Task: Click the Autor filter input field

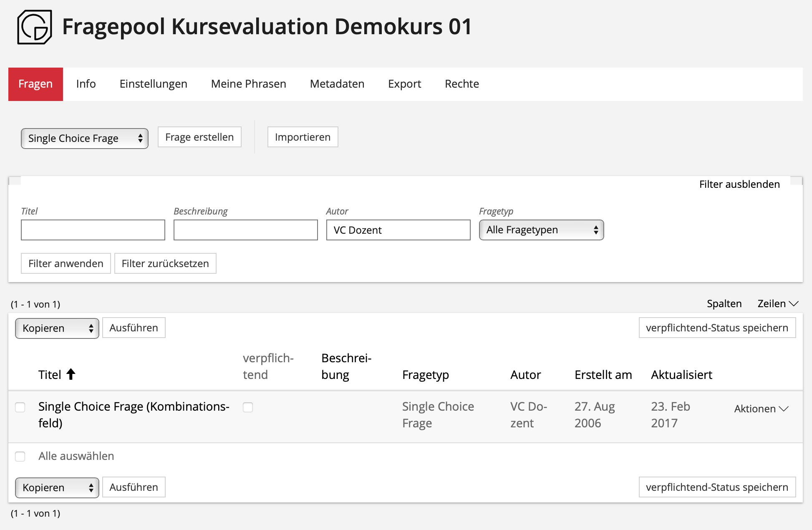Action: (x=398, y=230)
